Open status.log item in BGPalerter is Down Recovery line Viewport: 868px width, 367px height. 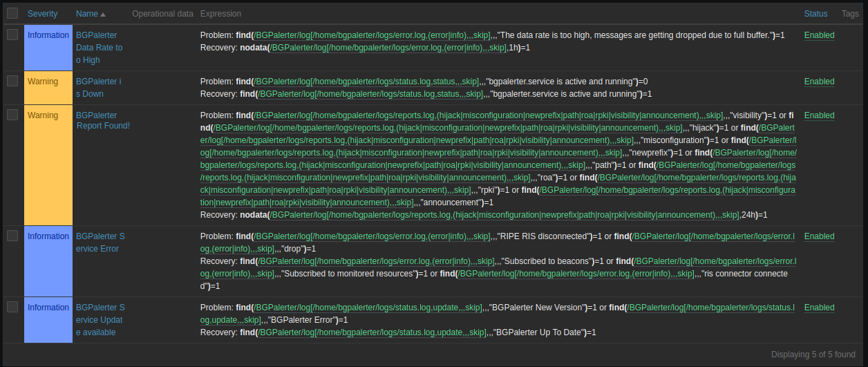point(370,94)
